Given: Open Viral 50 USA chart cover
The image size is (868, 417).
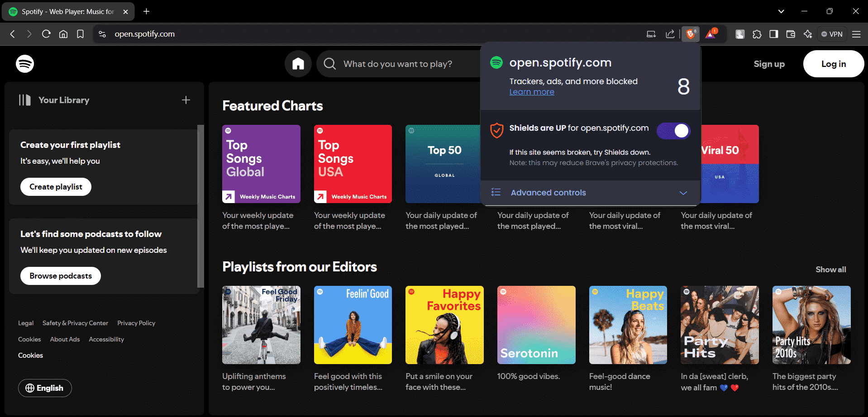Looking at the screenshot, I should (730, 164).
